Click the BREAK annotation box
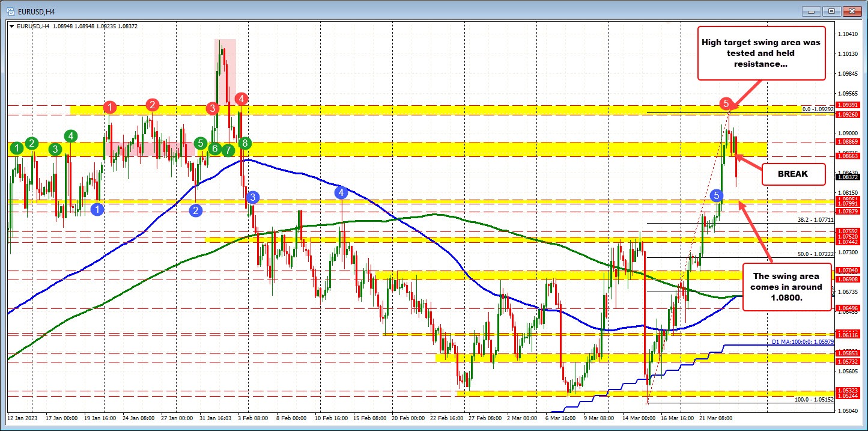The height and width of the screenshot is (431, 868). click(793, 174)
